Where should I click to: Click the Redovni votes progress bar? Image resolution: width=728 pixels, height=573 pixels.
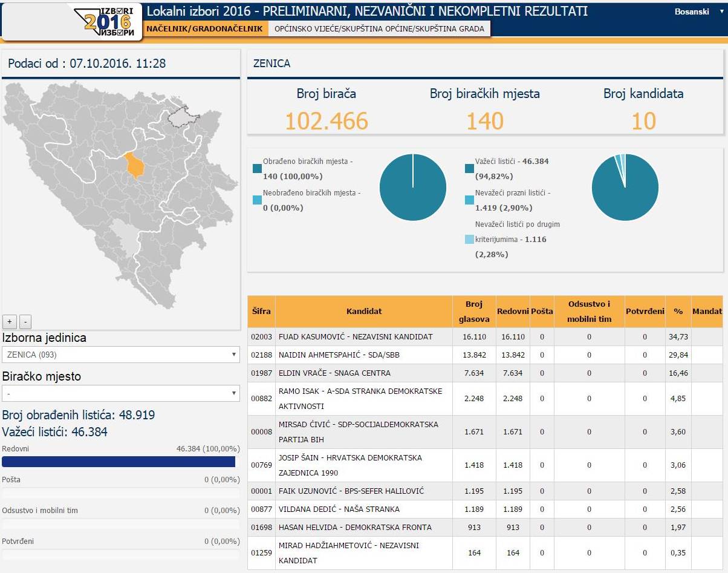[119, 462]
